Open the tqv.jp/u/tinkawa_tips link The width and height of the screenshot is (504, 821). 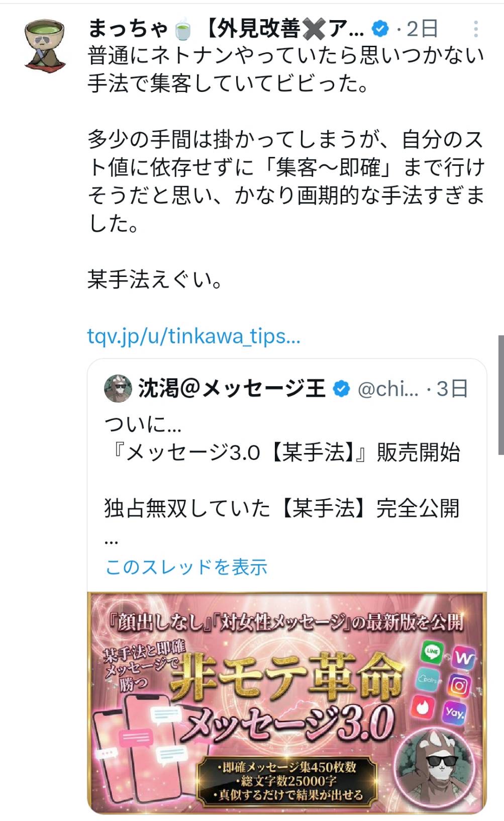193,336
